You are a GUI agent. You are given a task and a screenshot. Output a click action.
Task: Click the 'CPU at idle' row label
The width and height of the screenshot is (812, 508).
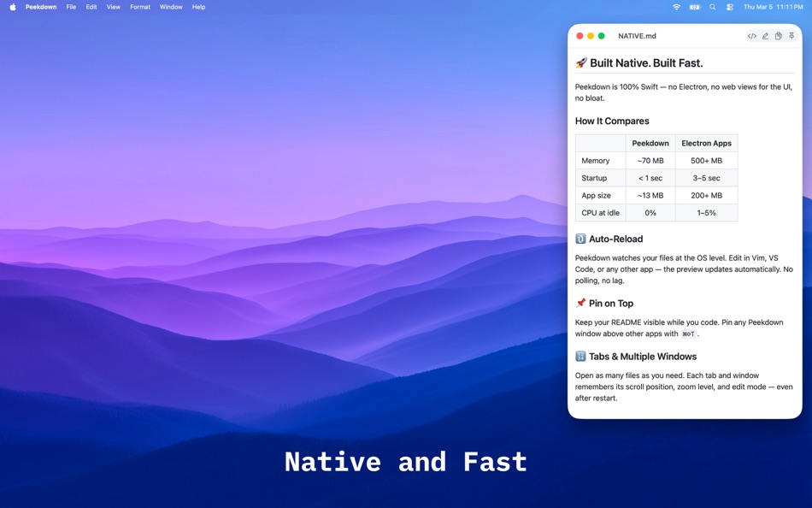click(600, 213)
